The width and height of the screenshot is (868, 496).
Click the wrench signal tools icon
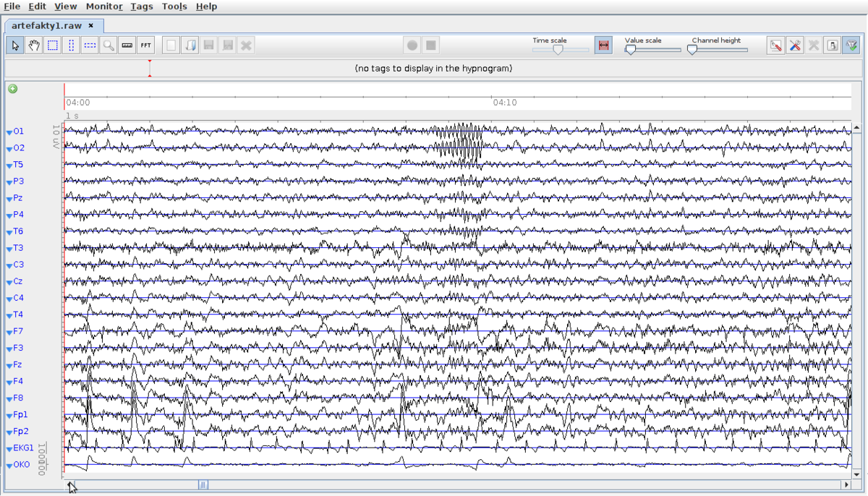[794, 45]
